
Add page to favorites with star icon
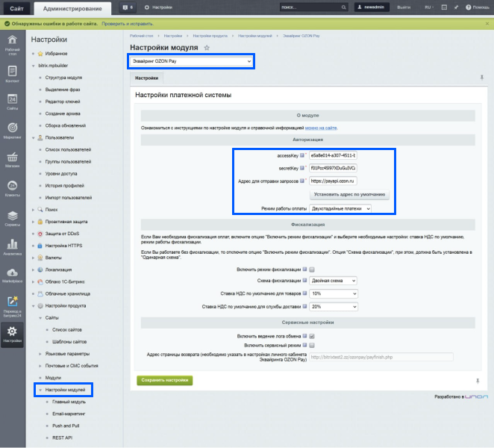point(207,48)
